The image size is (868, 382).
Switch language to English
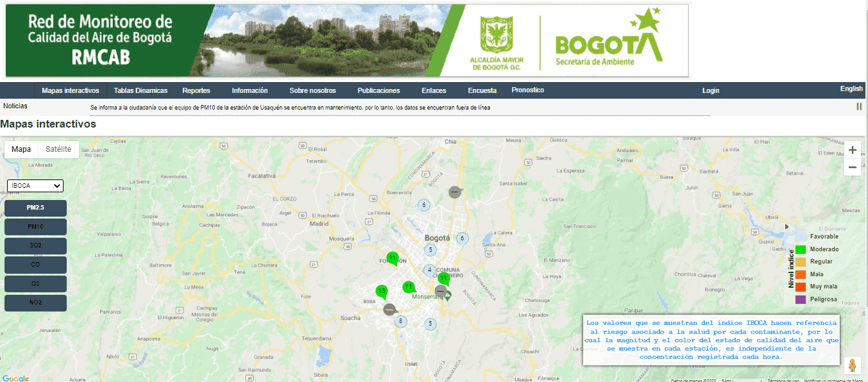tap(851, 89)
